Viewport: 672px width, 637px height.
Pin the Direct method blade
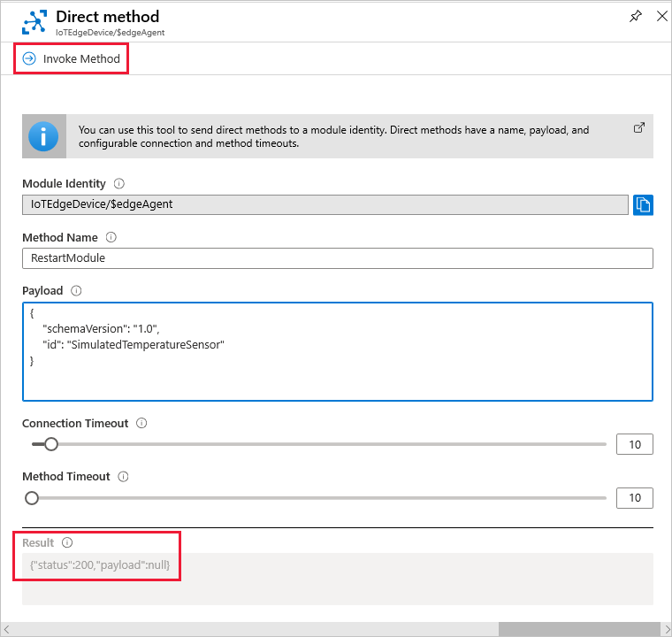(636, 17)
